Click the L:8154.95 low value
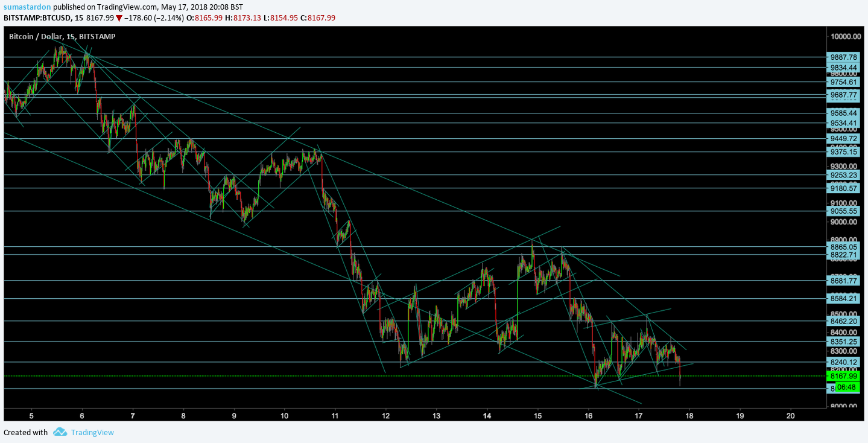Viewport: 868px width, 443px height. (280, 18)
